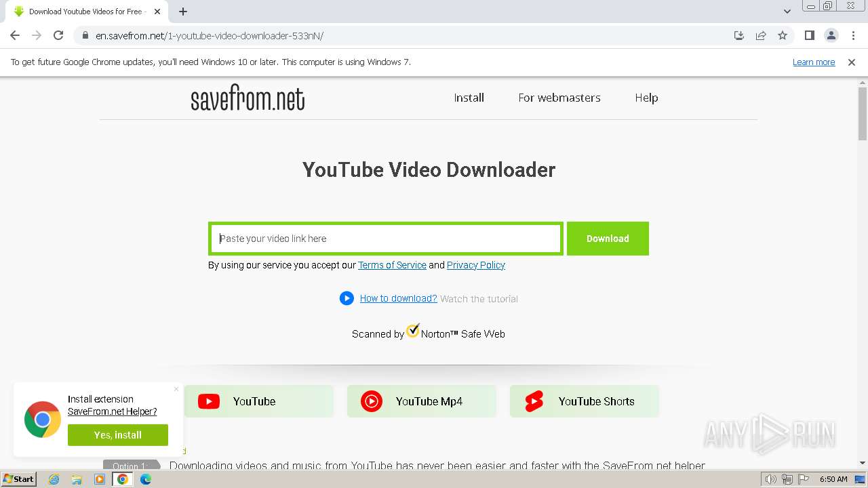Bookmark this page with the star icon
The width and height of the screenshot is (868, 488).
coord(783,35)
